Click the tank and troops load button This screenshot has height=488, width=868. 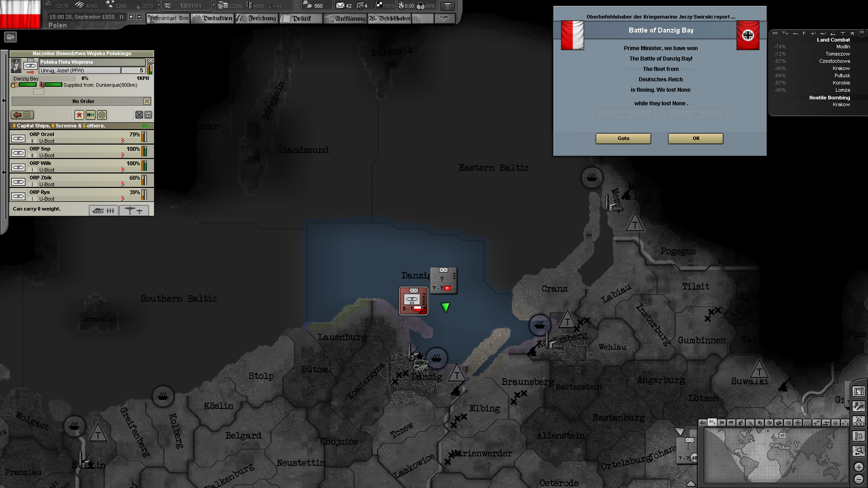pyautogui.click(x=104, y=211)
